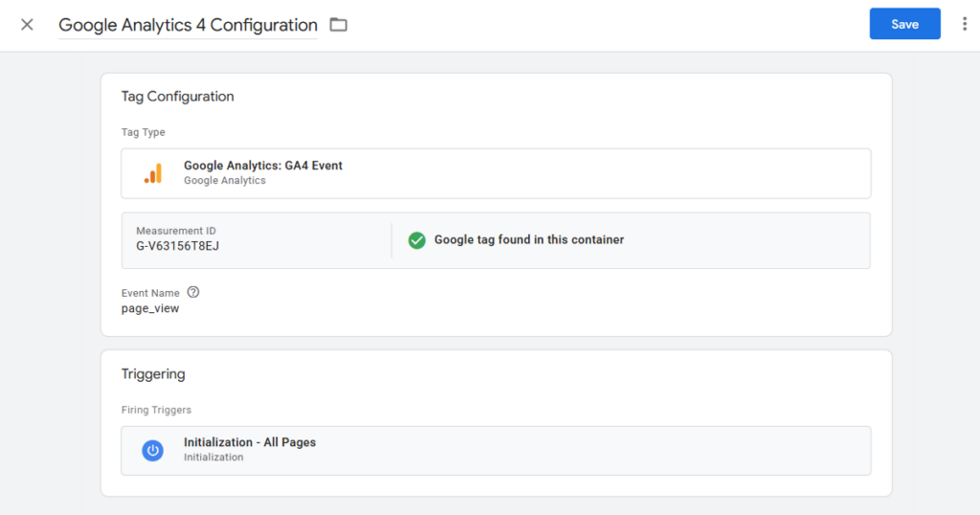Edit the tag name Google Analytics 4 Configuration

tap(188, 25)
